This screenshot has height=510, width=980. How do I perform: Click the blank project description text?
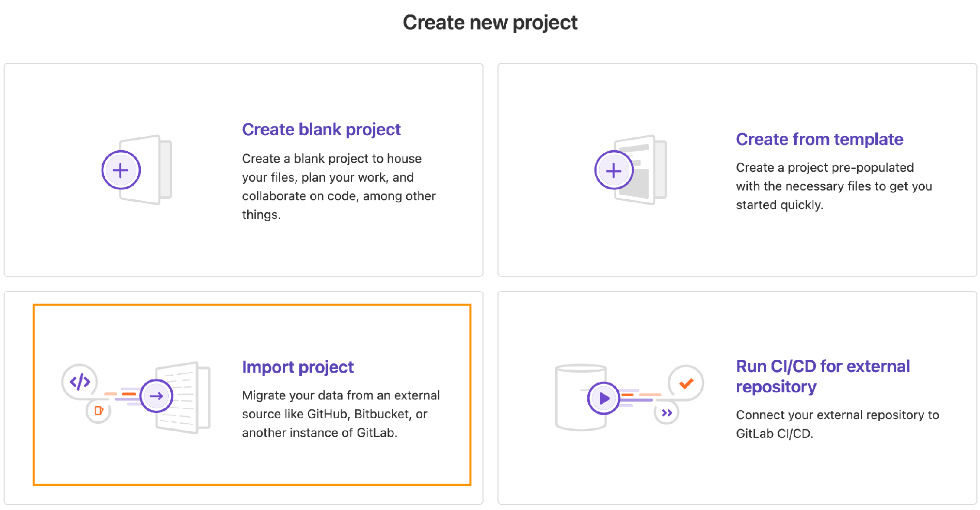(339, 187)
